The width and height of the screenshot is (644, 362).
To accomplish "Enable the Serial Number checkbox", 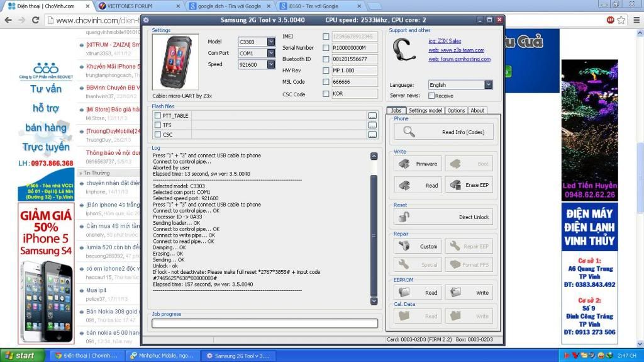I will click(x=326, y=48).
